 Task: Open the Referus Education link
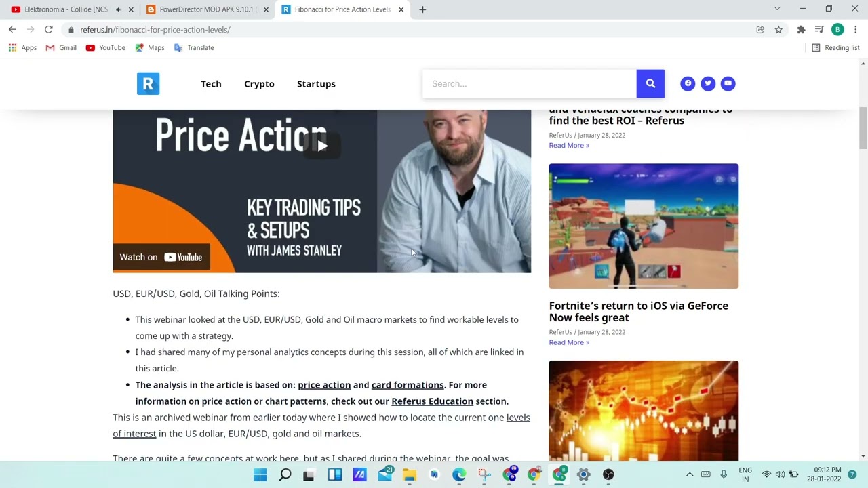pyautogui.click(x=432, y=401)
